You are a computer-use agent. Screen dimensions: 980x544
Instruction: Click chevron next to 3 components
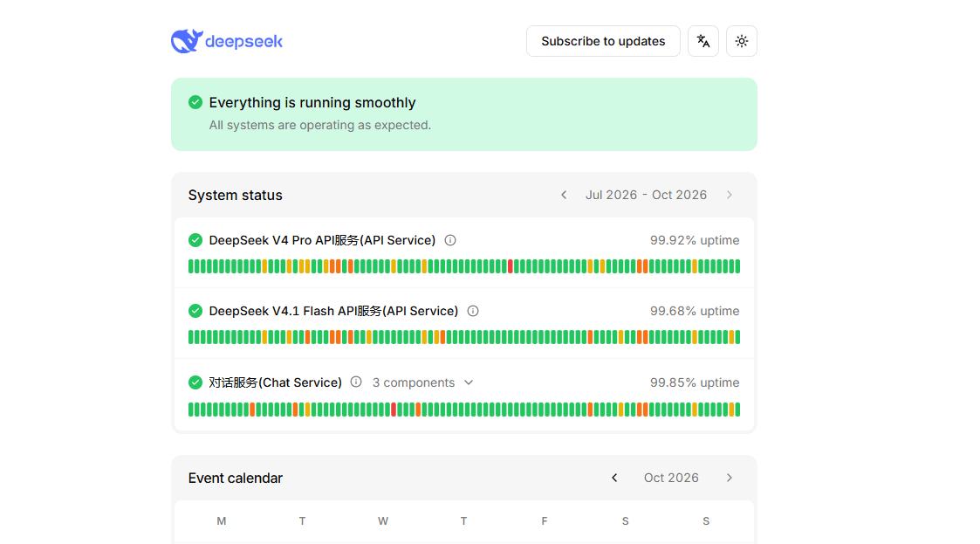point(469,382)
